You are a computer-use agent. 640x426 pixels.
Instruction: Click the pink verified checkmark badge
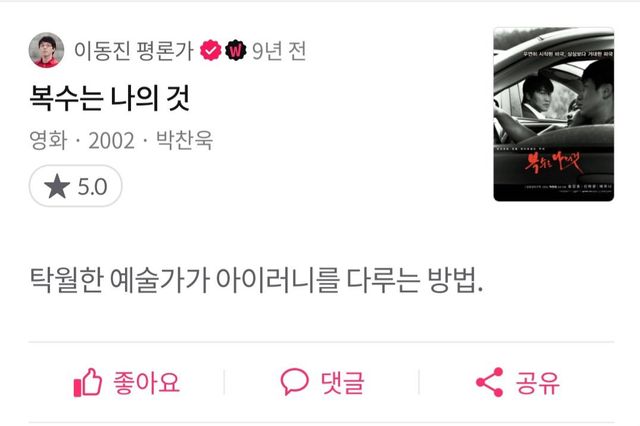(x=211, y=51)
